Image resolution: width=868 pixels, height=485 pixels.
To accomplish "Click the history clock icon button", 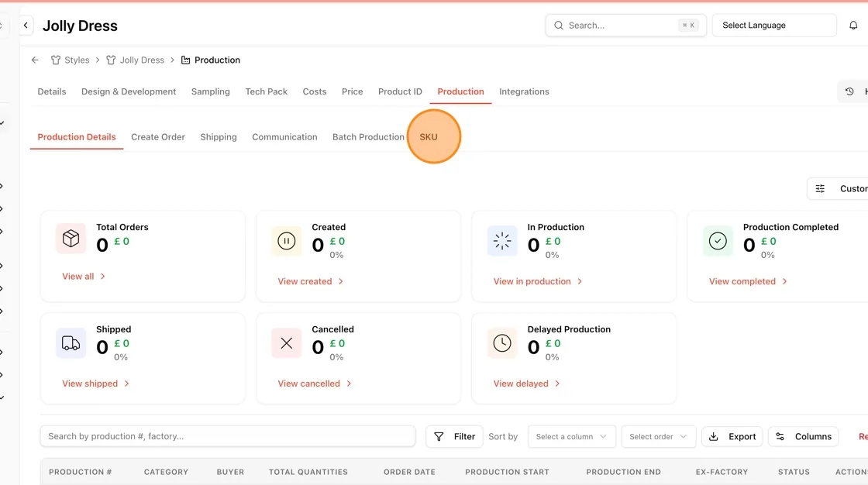I will click(x=849, y=92).
